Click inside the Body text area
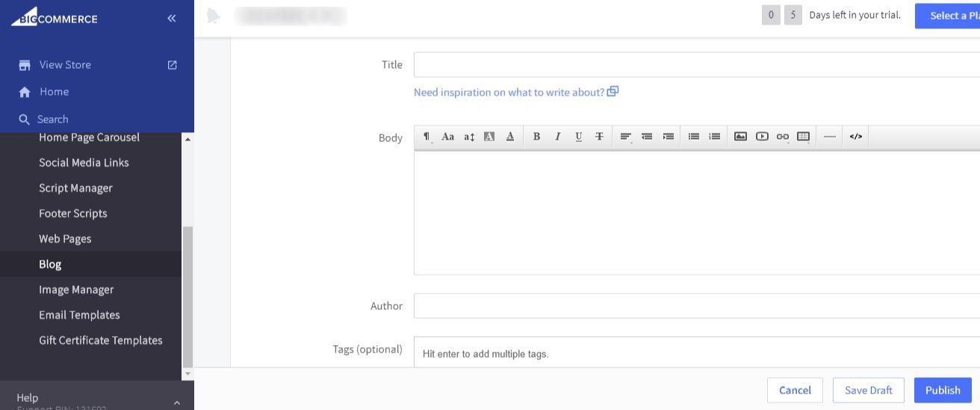This screenshot has height=410, width=980. [697, 213]
